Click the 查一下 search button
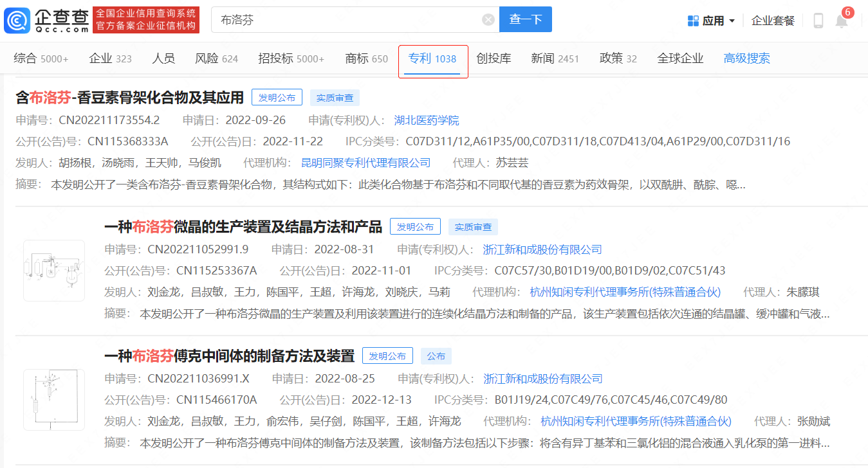This screenshot has height=468, width=868. 526,20
